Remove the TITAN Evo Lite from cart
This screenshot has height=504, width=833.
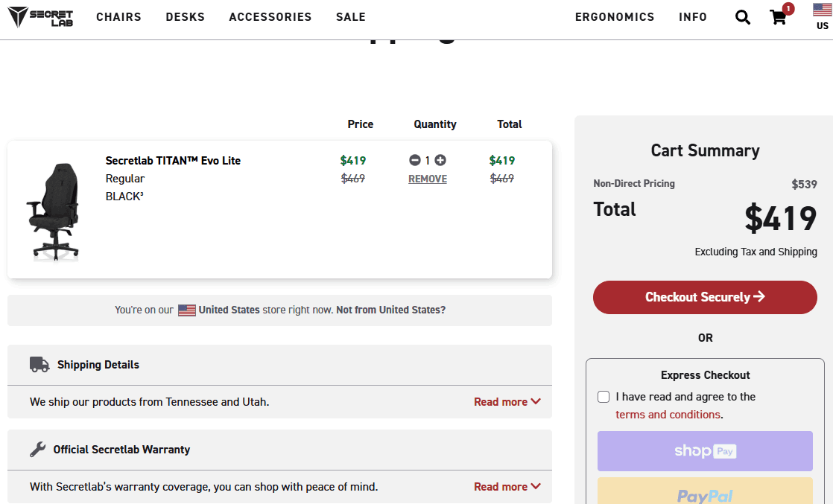[428, 179]
